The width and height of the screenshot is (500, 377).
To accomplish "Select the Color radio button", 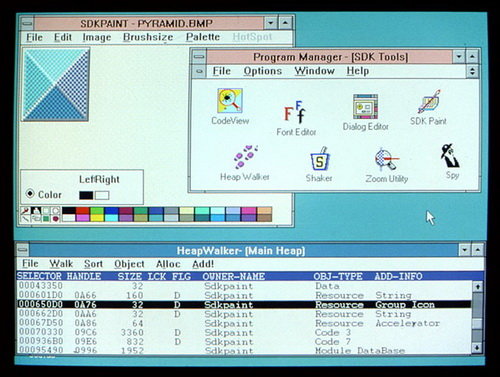I will tap(30, 194).
